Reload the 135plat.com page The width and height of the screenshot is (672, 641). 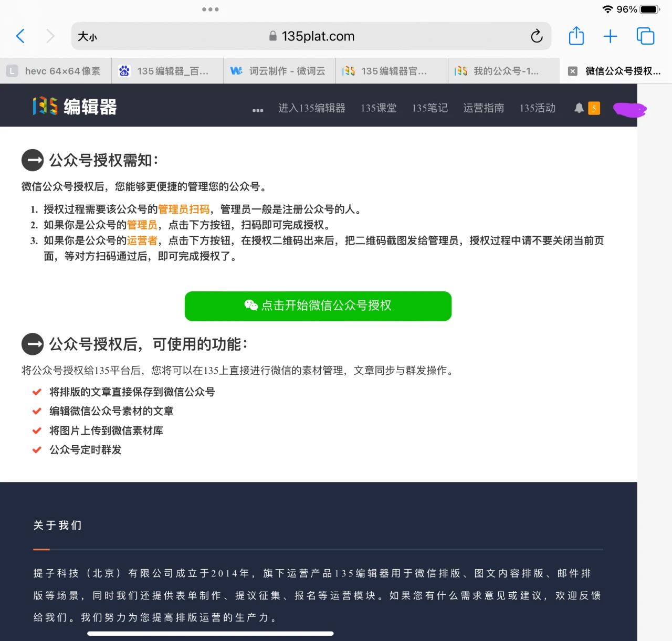[536, 36]
